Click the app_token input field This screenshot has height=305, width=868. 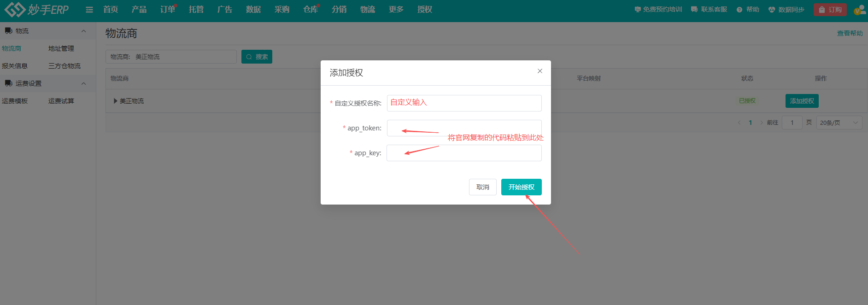coord(464,128)
